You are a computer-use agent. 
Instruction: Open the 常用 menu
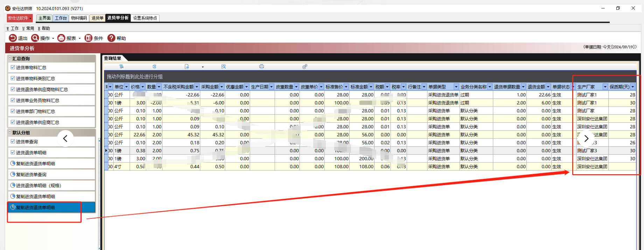click(x=29, y=28)
